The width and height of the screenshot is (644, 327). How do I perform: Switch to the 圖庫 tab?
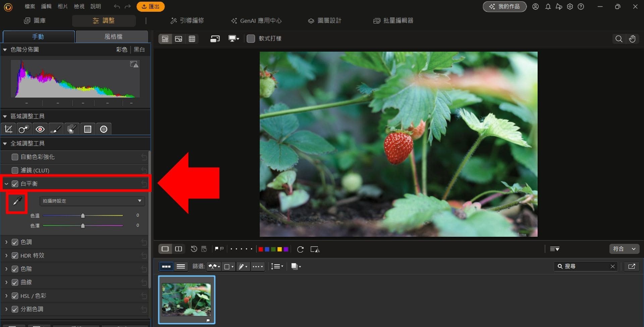point(35,20)
